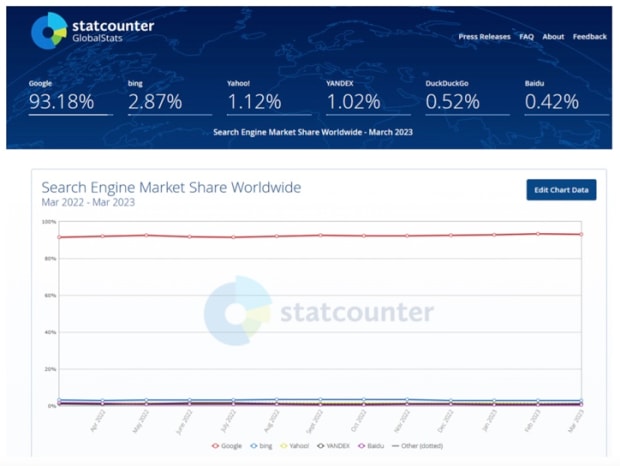The image size is (620, 466).
Task: Click the Apr 2022 x-axis label
Action: 98,421
